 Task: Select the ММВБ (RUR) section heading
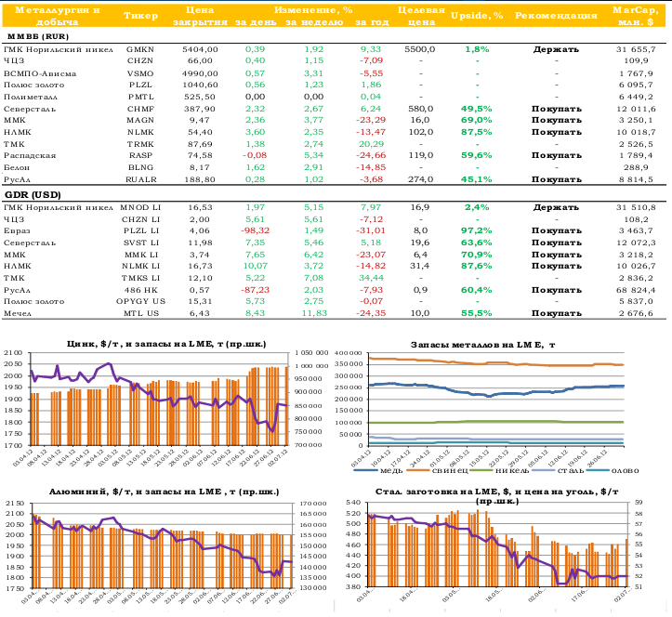click(38, 36)
